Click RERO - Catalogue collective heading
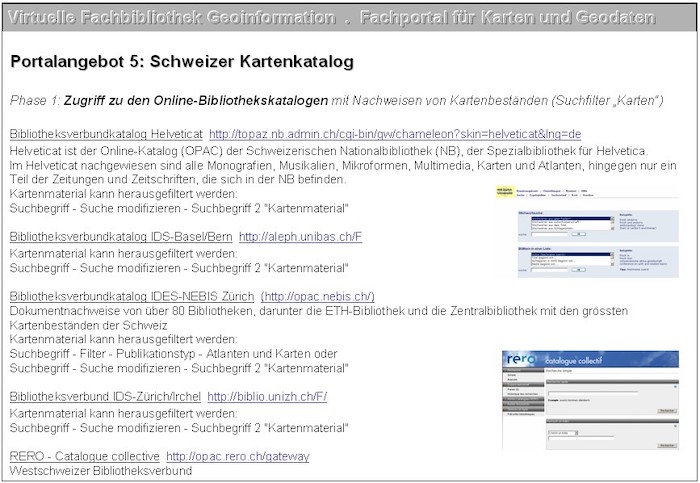Image resolution: width=700 pixels, height=483 pixels. (84, 456)
